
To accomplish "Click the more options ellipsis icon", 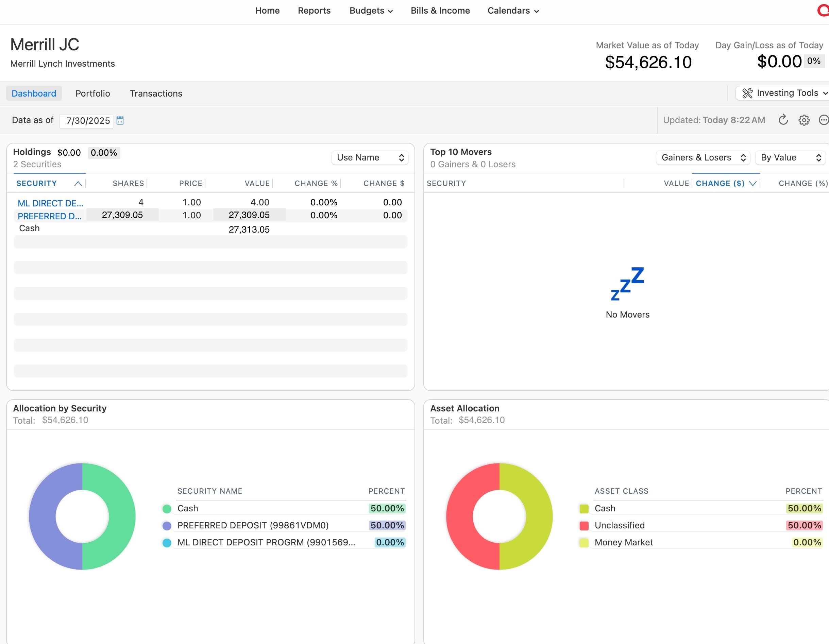I will click(823, 120).
